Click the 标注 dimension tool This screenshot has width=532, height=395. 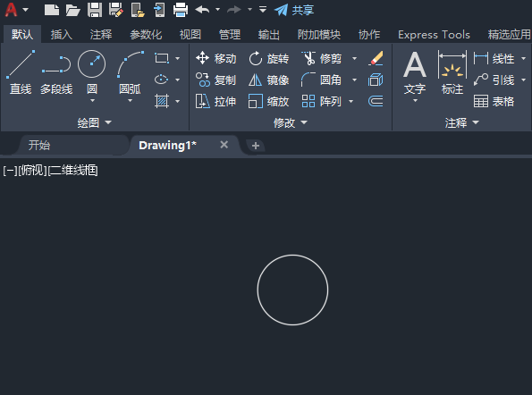pyautogui.click(x=452, y=72)
